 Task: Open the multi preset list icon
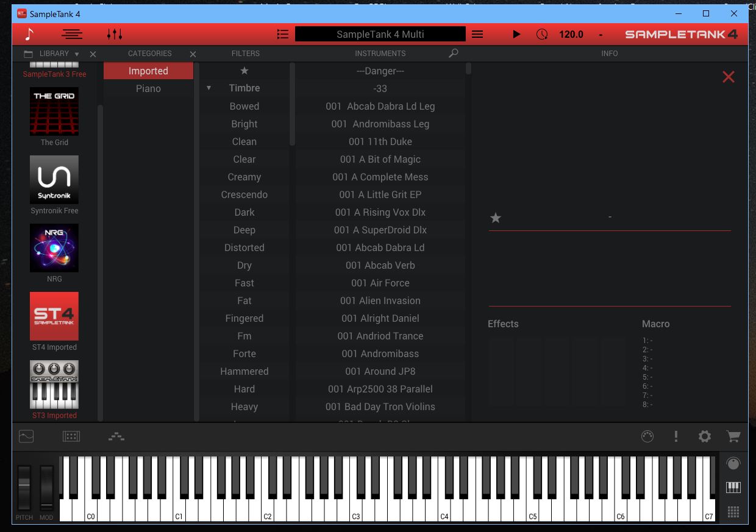click(283, 34)
